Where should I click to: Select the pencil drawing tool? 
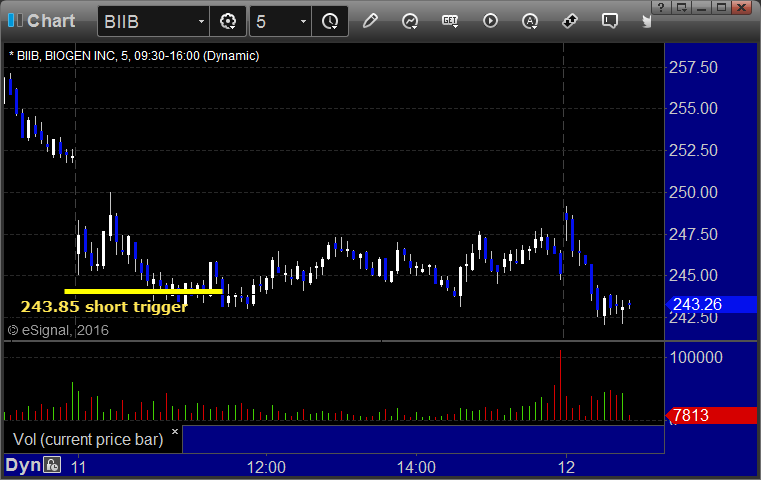tap(370, 21)
